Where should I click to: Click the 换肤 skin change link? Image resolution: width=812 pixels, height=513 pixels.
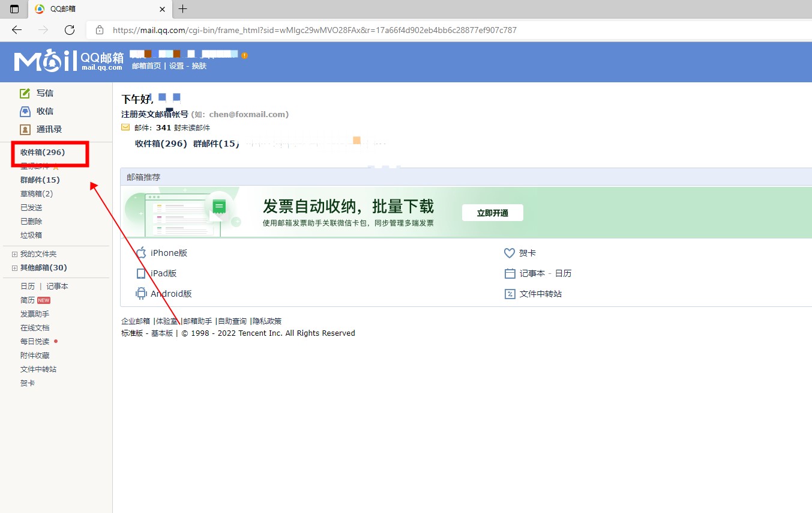click(x=199, y=66)
